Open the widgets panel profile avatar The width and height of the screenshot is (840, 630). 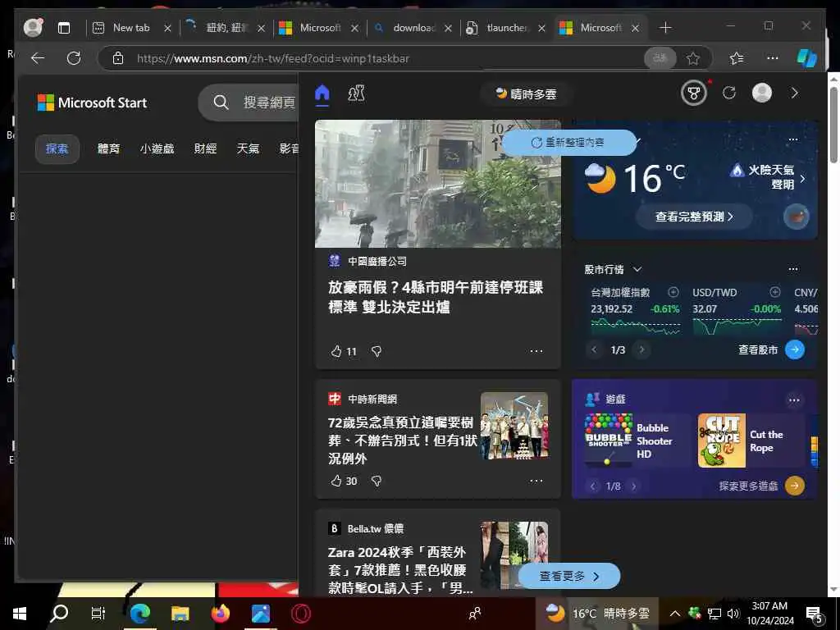point(762,93)
